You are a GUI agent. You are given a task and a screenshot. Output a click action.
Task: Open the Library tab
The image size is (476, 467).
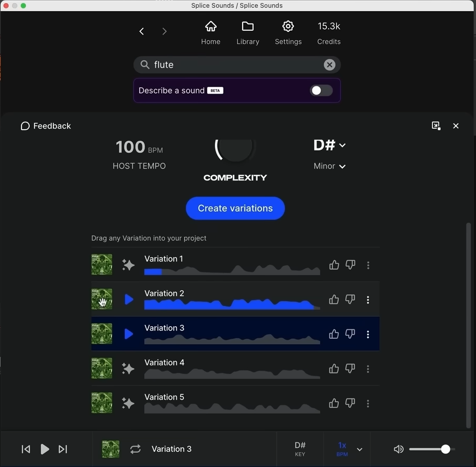(248, 33)
